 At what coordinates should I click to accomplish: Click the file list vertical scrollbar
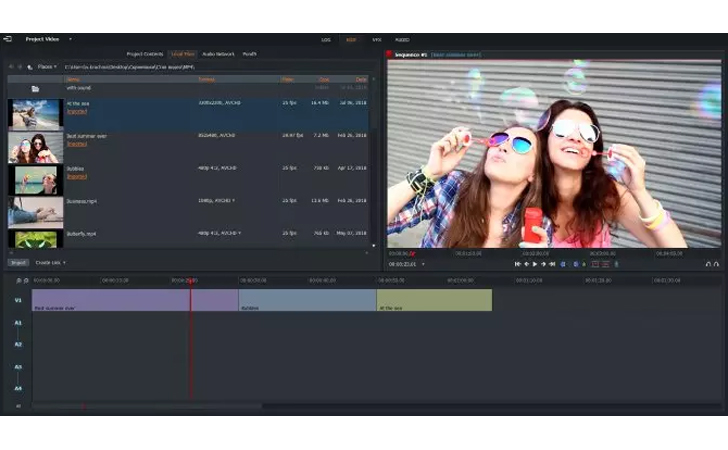[373, 163]
